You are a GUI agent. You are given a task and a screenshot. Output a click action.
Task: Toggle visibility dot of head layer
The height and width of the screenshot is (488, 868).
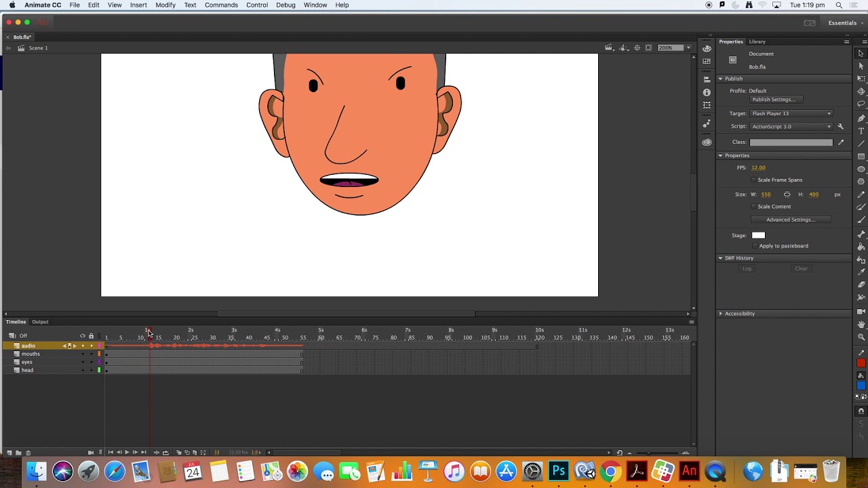click(83, 370)
